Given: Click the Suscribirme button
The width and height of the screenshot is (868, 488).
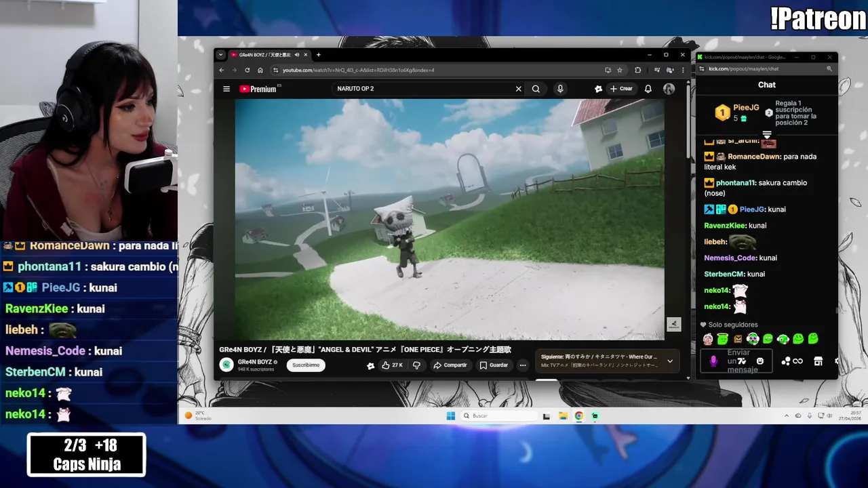Looking at the screenshot, I should click(x=306, y=365).
